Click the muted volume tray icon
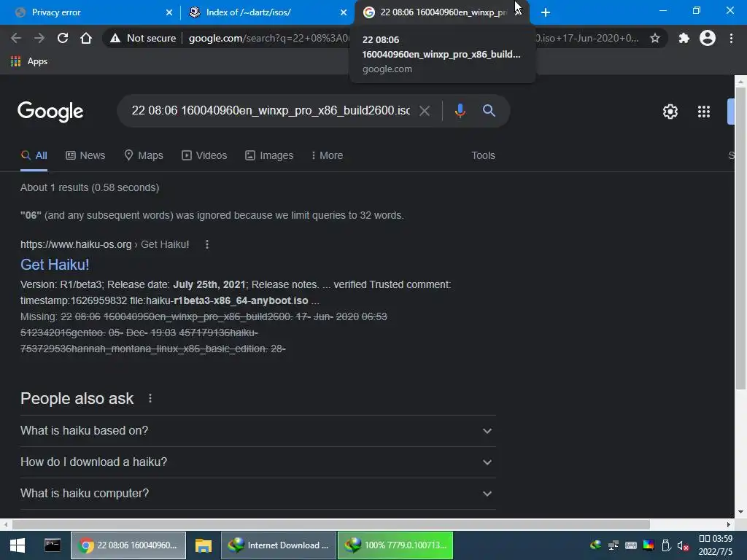The image size is (747, 560). 683,545
